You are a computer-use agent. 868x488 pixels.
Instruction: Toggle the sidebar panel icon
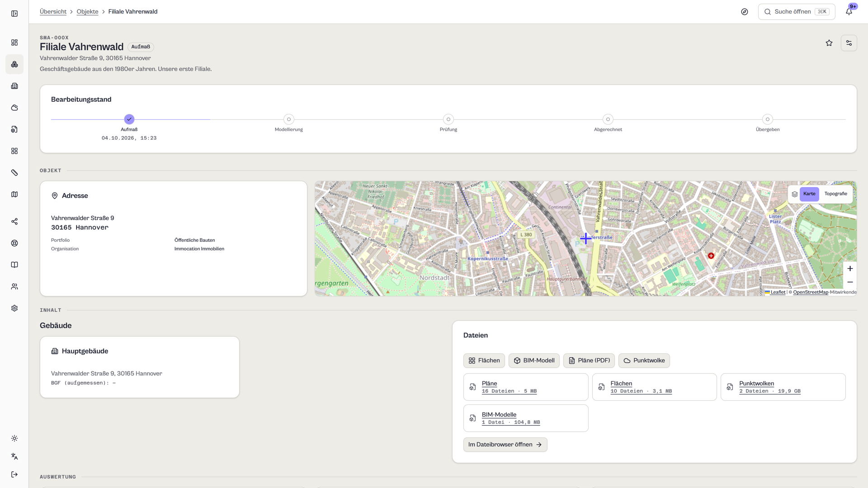click(x=14, y=14)
